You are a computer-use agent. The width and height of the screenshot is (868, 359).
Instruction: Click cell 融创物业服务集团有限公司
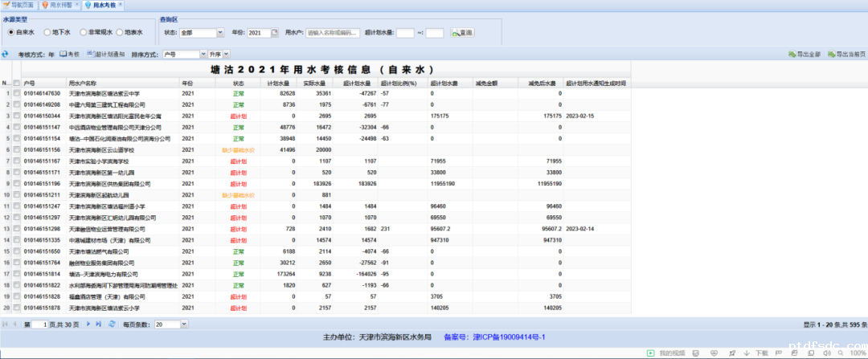102,263
